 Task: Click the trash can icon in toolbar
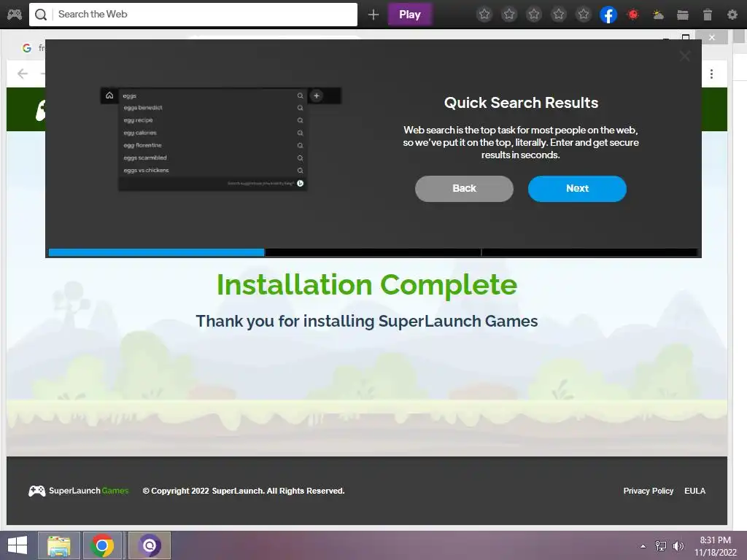[x=708, y=15]
